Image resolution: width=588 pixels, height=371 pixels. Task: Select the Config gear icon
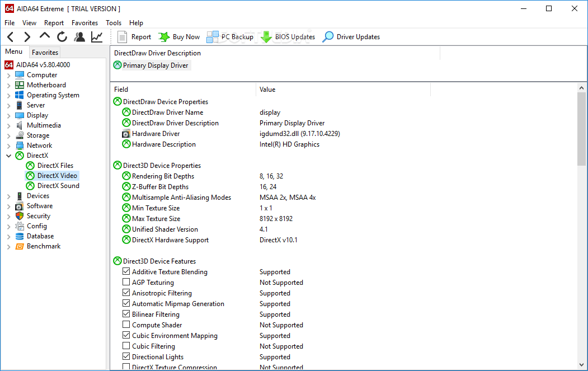click(20, 226)
